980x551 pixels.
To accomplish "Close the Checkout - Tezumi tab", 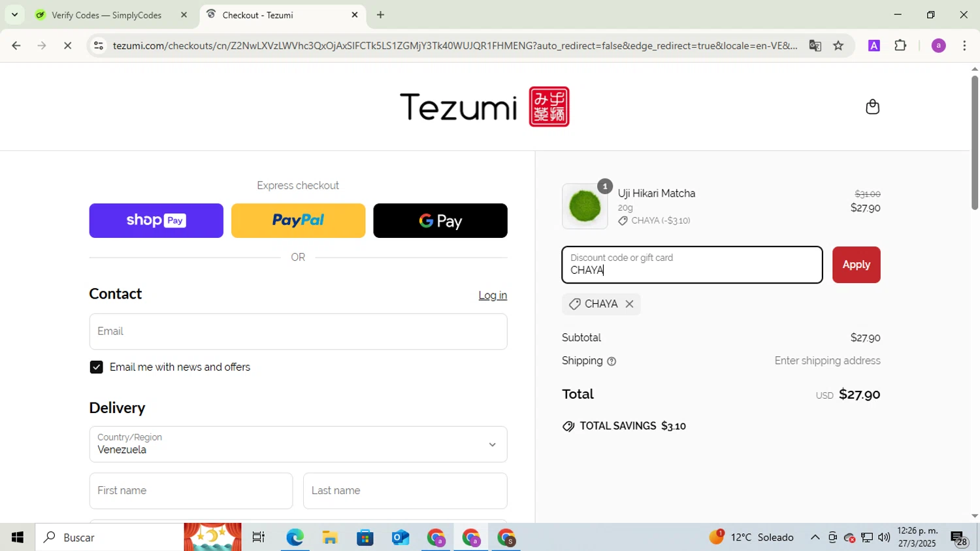I will 355,14.
